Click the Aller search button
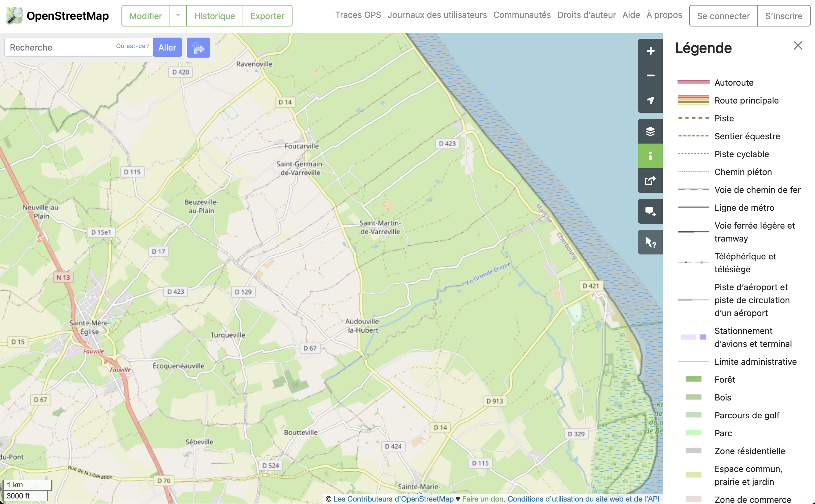The width and height of the screenshot is (815, 504). point(167,47)
